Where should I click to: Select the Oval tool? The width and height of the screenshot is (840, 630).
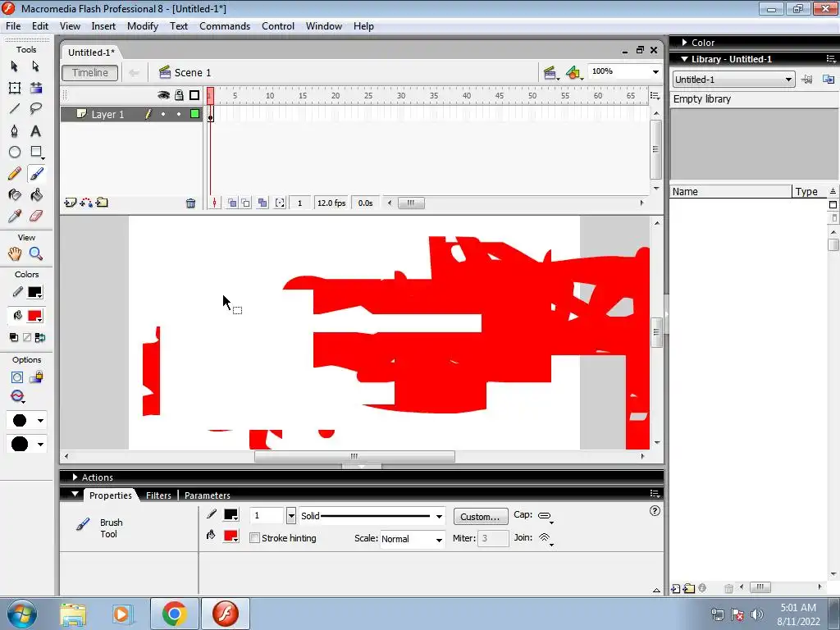(15, 152)
